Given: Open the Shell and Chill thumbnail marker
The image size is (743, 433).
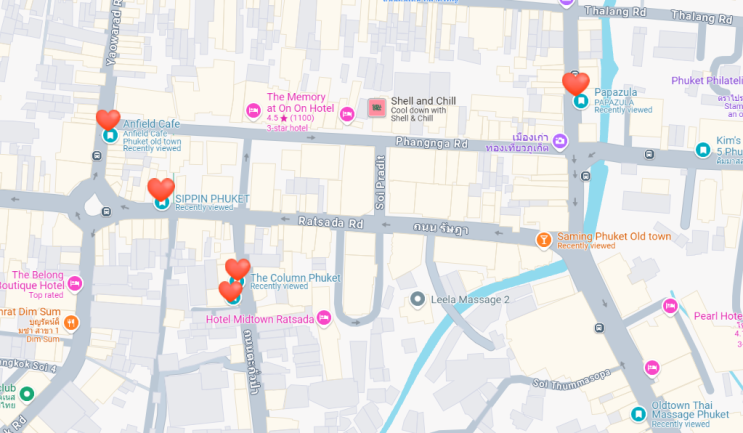Looking at the screenshot, I should [x=377, y=108].
